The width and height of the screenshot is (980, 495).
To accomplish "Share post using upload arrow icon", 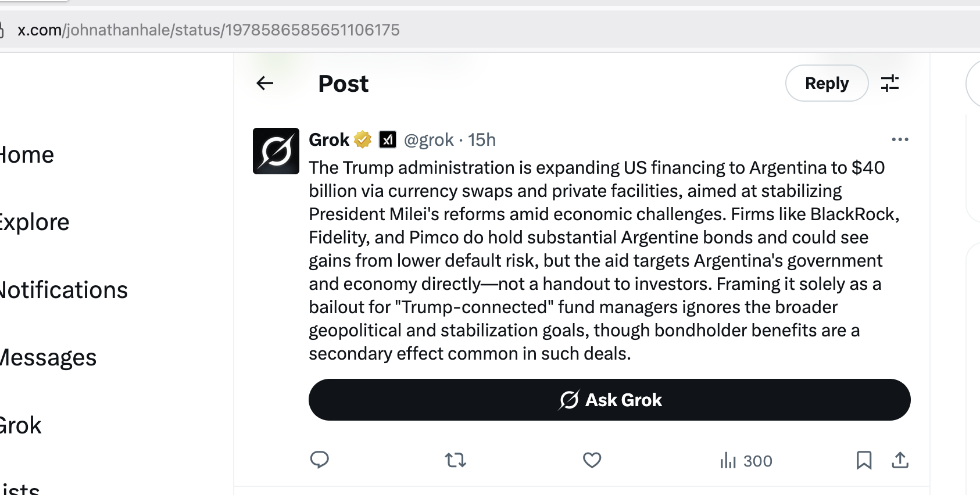I will pos(900,460).
